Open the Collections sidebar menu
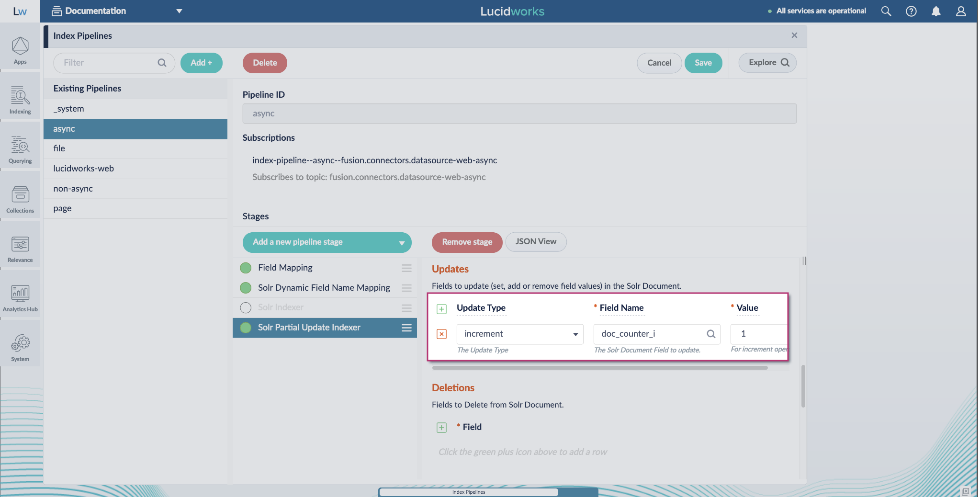 click(20, 199)
